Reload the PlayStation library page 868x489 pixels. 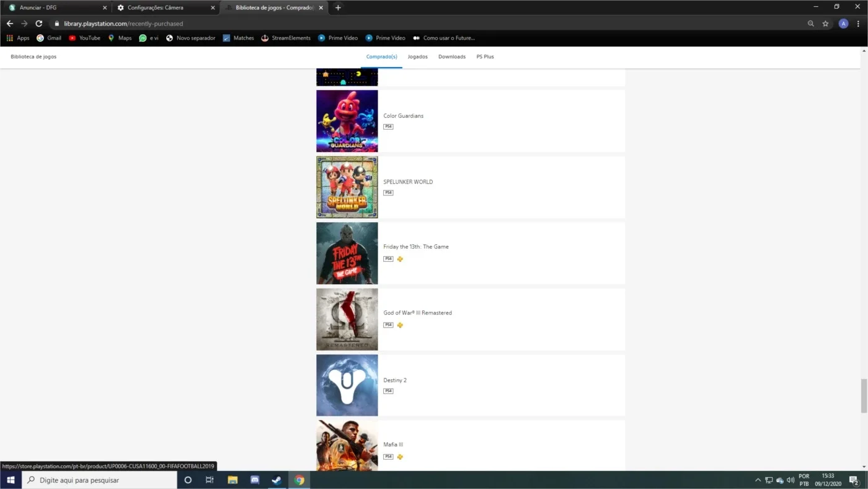(38, 24)
